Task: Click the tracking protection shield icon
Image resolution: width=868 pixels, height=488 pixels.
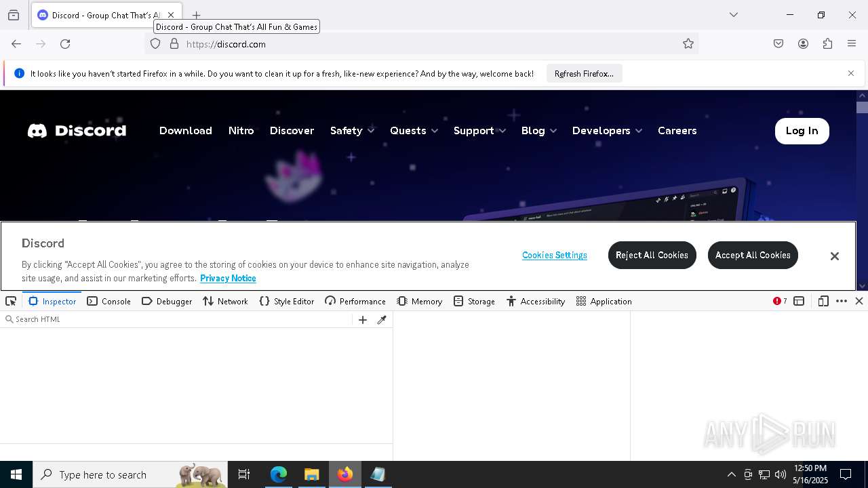Action: click(x=155, y=44)
